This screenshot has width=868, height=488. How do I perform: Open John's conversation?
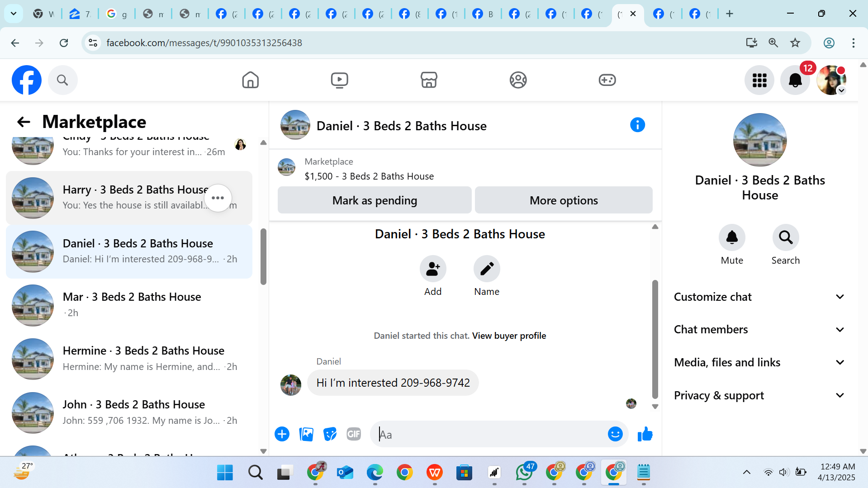pos(129,412)
